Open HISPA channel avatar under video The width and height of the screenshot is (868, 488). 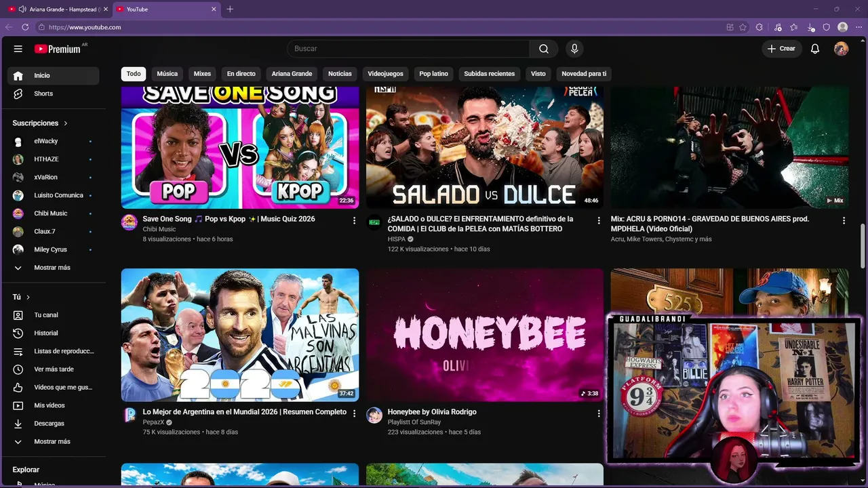pos(374,222)
